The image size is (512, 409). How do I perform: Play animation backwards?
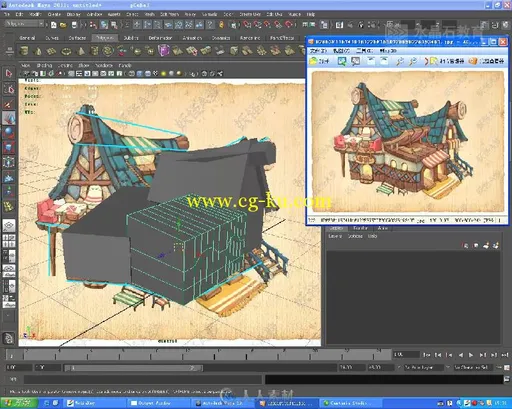click(x=461, y=355)
